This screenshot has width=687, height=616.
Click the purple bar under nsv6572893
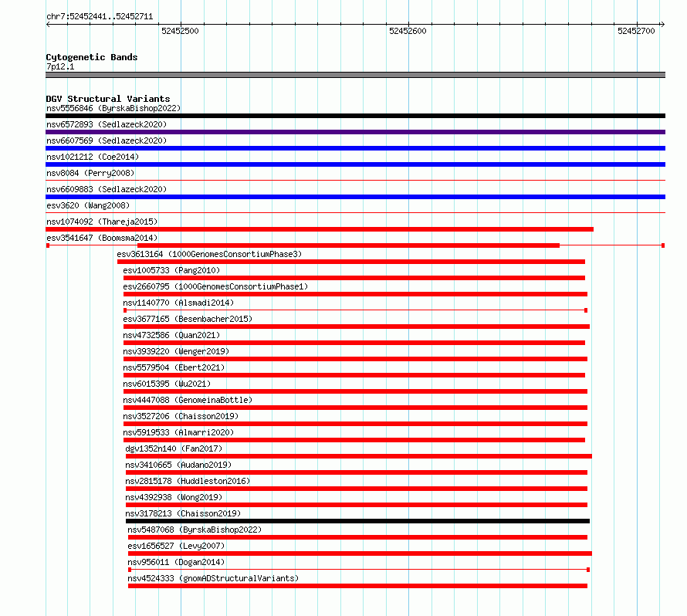355,132
